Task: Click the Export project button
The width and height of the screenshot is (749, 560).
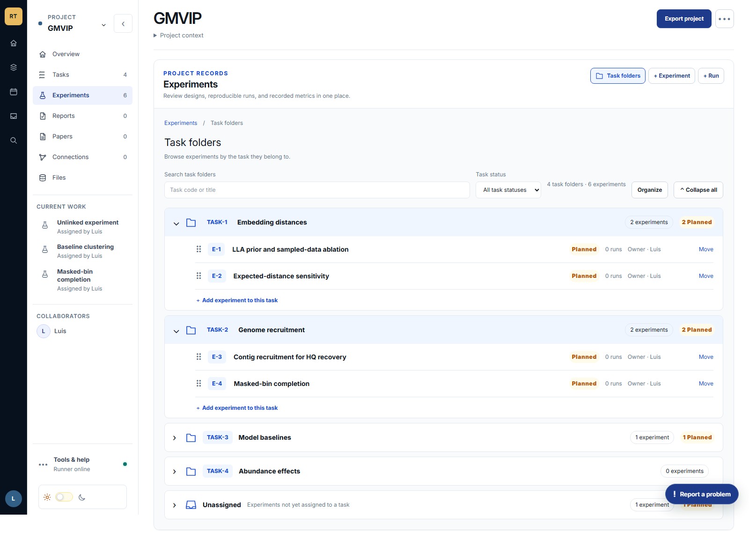Action: point(684,19)
